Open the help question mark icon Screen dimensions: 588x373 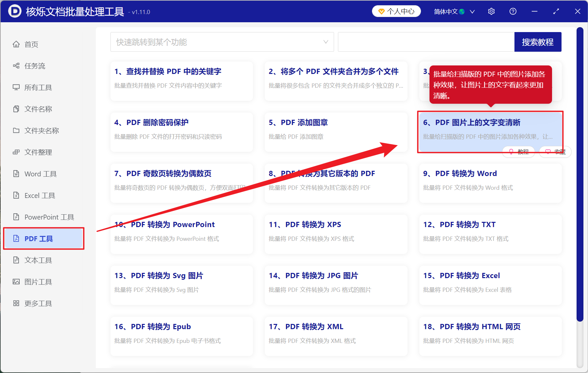(x=513, y=11)
